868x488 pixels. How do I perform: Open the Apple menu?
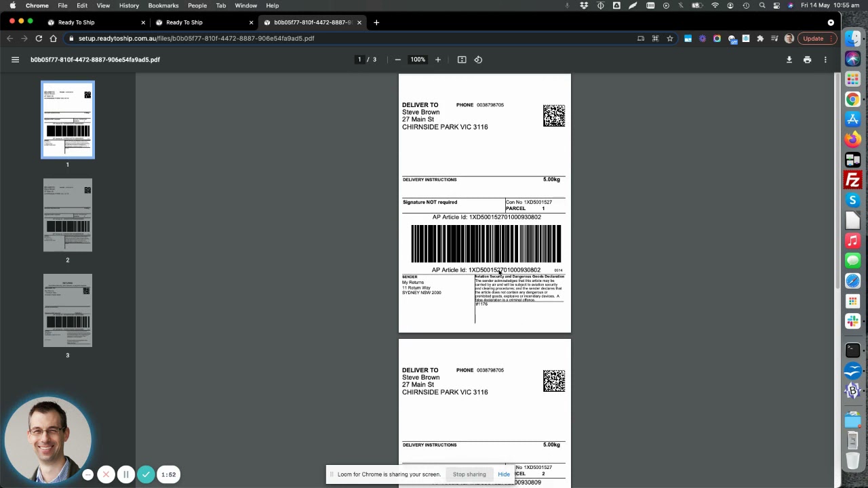click(13, 5)
